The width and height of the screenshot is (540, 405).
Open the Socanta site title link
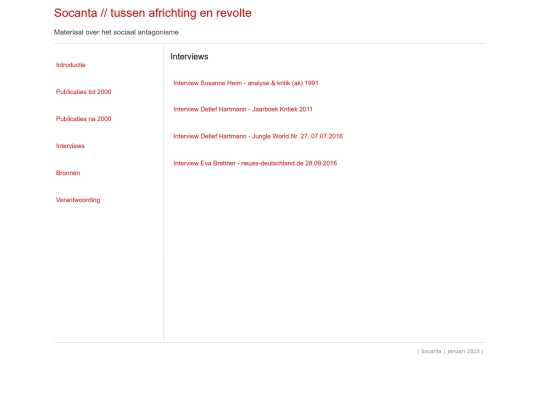(x=153, y=13)
